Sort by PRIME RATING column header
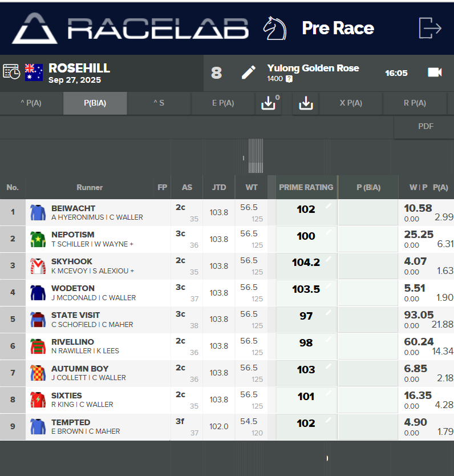 pos(306,187)
